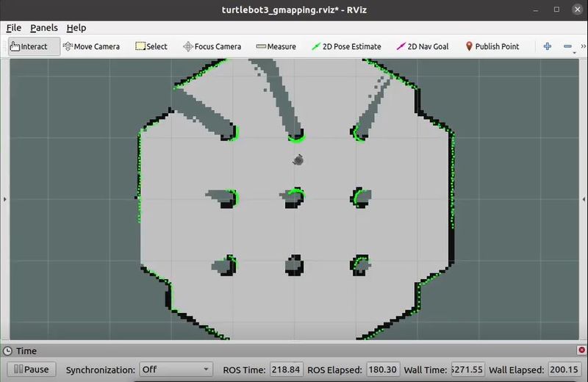Click the ROS Time value field
Viewport: 588px width, 382px height.
tap(286, 370)
